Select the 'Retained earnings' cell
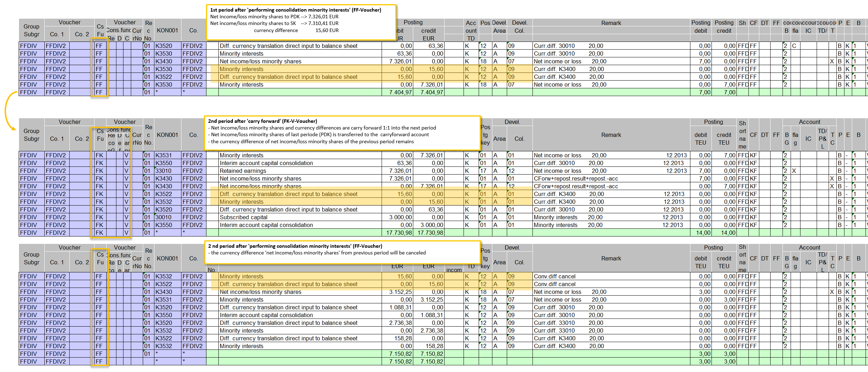 point(300,171)
